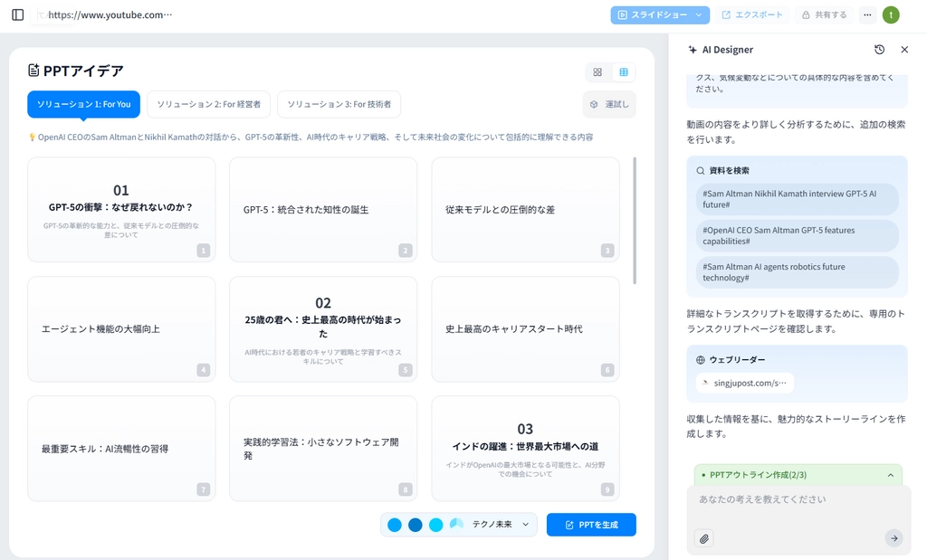
Task: Click the 運試し dice button
Action: [609, 104]
